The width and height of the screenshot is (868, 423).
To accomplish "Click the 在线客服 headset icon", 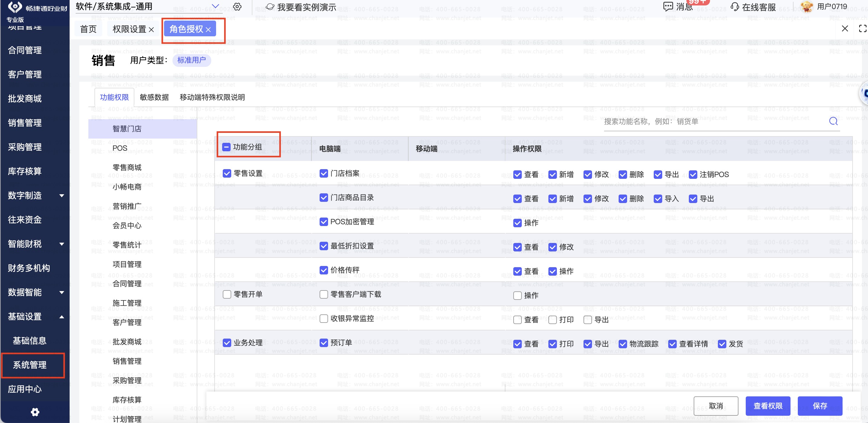I will (735, 7).
